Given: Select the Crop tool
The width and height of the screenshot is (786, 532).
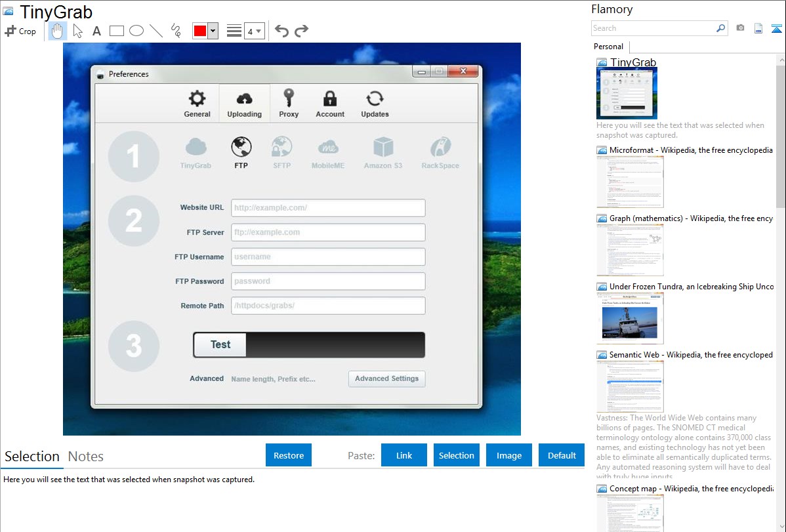Looking at the screenshot, I should pos(20,31).
